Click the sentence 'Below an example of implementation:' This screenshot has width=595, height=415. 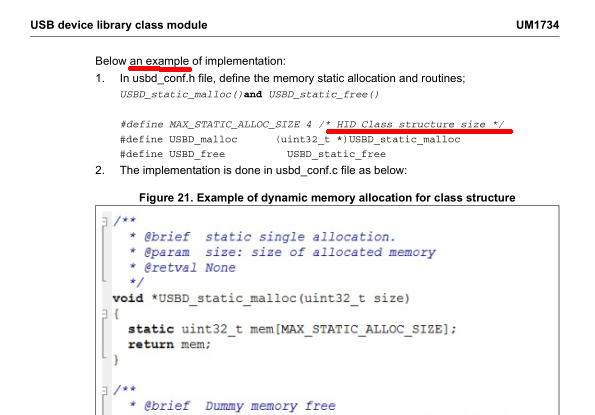[x=190, y=61]
